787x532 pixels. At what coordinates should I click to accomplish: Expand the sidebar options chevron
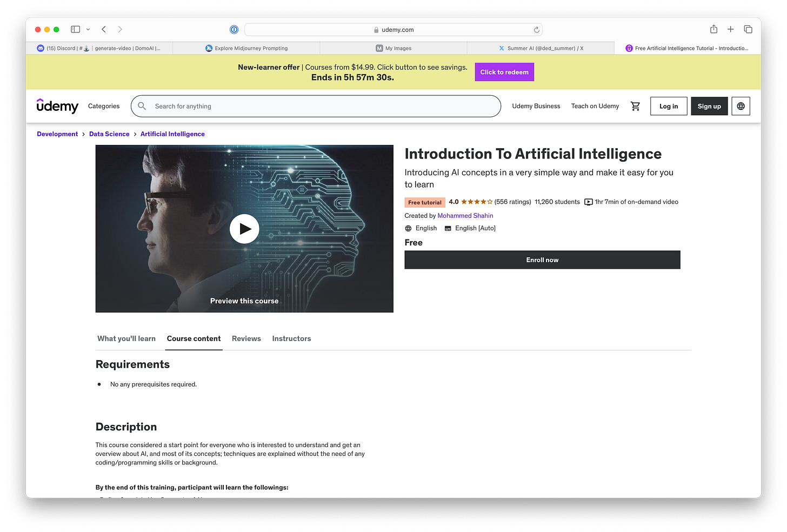88,29
